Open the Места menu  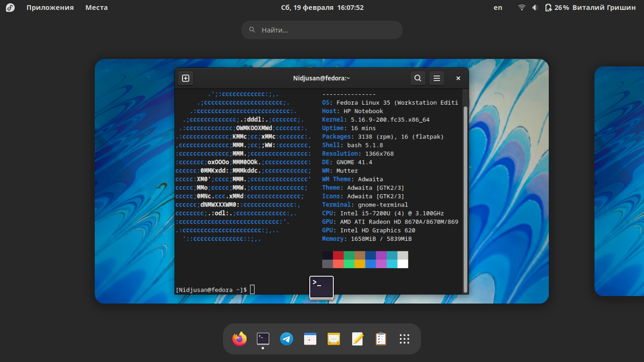coord(97,8)
